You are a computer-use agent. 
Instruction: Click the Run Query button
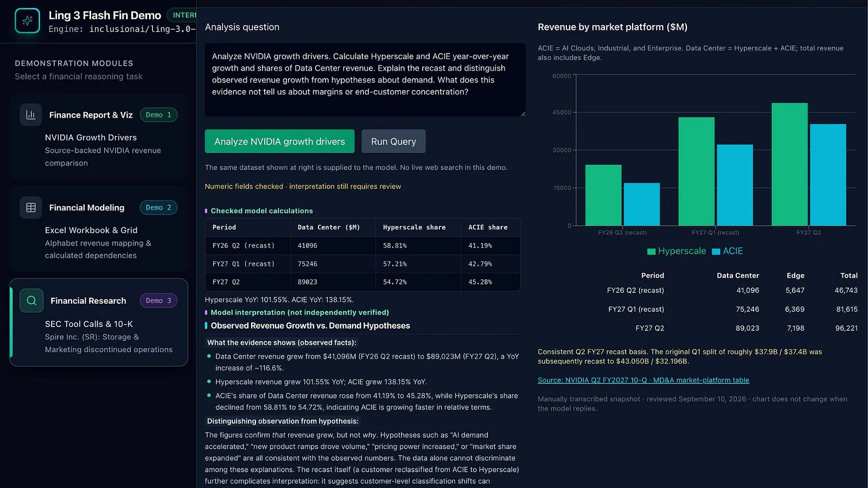click(x=393, y=142)
